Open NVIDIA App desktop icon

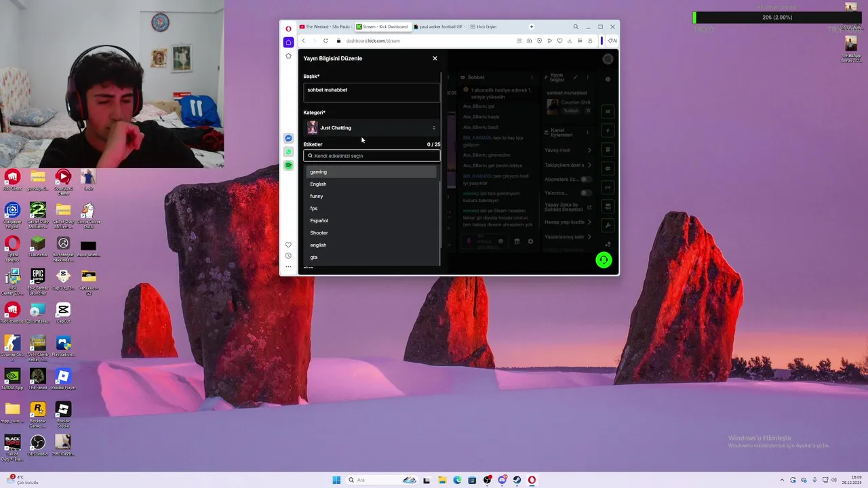pyautogui.click(x=12, y=380)
